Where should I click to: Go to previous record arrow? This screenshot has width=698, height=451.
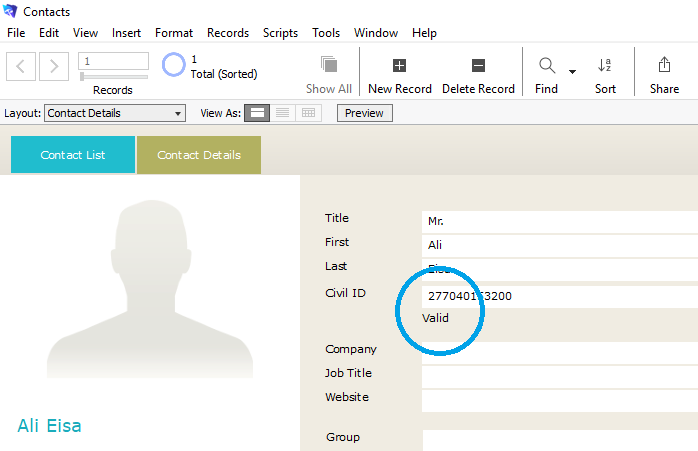coord(22,67)
